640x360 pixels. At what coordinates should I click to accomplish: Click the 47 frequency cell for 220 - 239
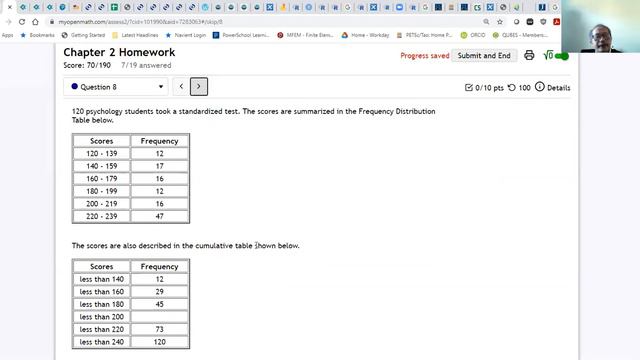(x=159, y=216)
